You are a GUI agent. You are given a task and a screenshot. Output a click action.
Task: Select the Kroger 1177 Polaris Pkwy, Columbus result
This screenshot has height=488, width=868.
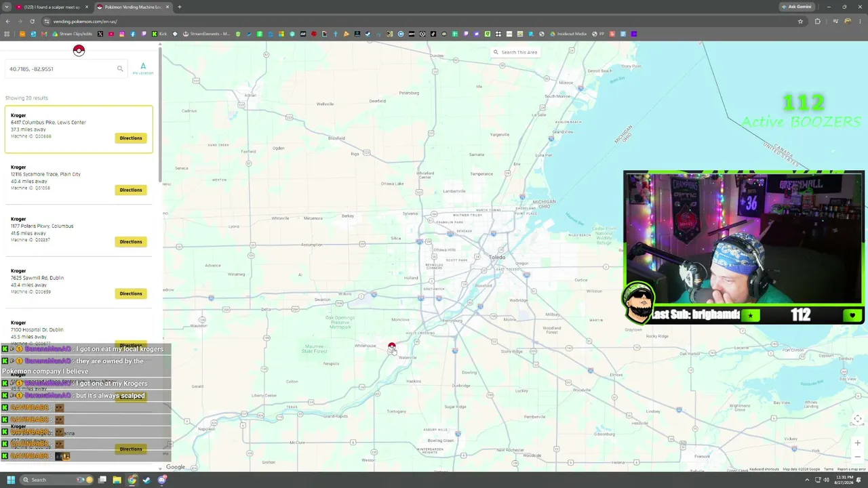click(x=79, y=230)
